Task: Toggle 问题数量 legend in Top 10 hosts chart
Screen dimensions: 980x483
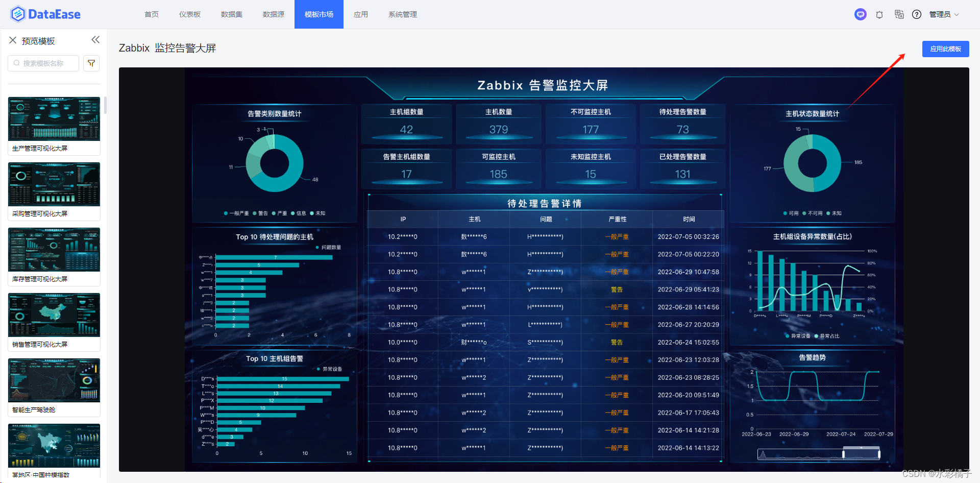Action: pos(328,247)
